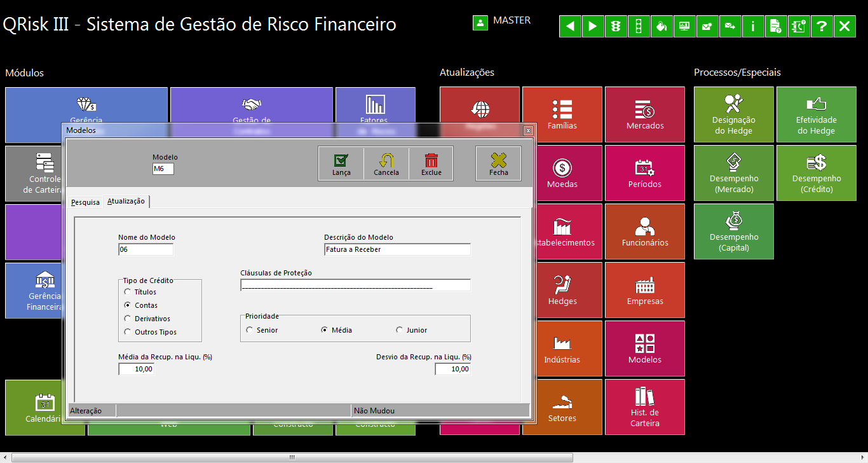Open the Hist. de Carteira tile
This screenshot has width=868, height=463.
coord(645,407)
